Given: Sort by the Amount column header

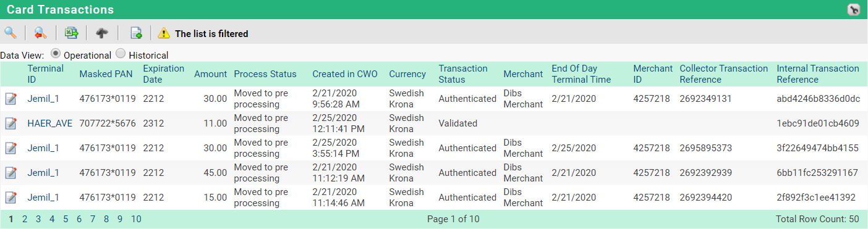Looking at the screenshot, I should click(211, 74).
